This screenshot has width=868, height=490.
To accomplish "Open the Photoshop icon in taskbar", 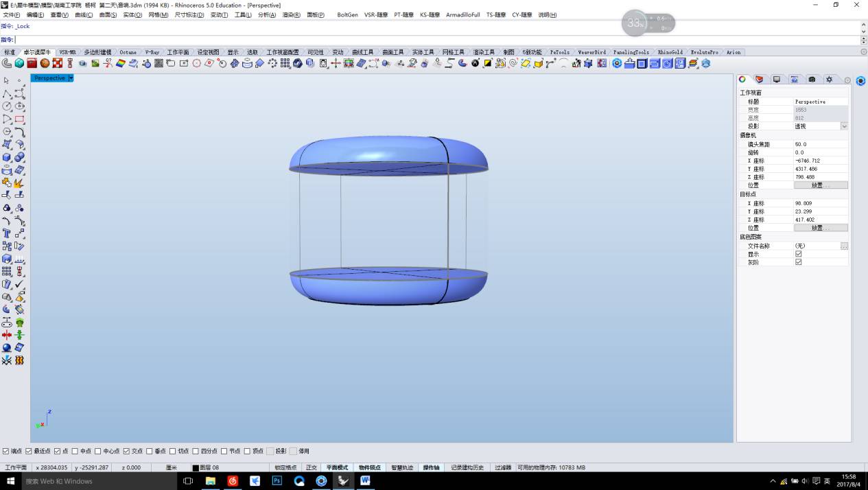I will (x=277, y=481).
